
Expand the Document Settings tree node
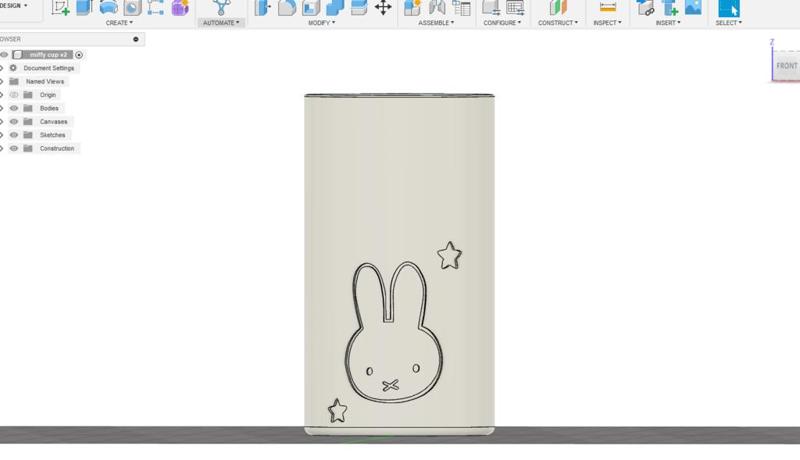(x=2, y=68)
